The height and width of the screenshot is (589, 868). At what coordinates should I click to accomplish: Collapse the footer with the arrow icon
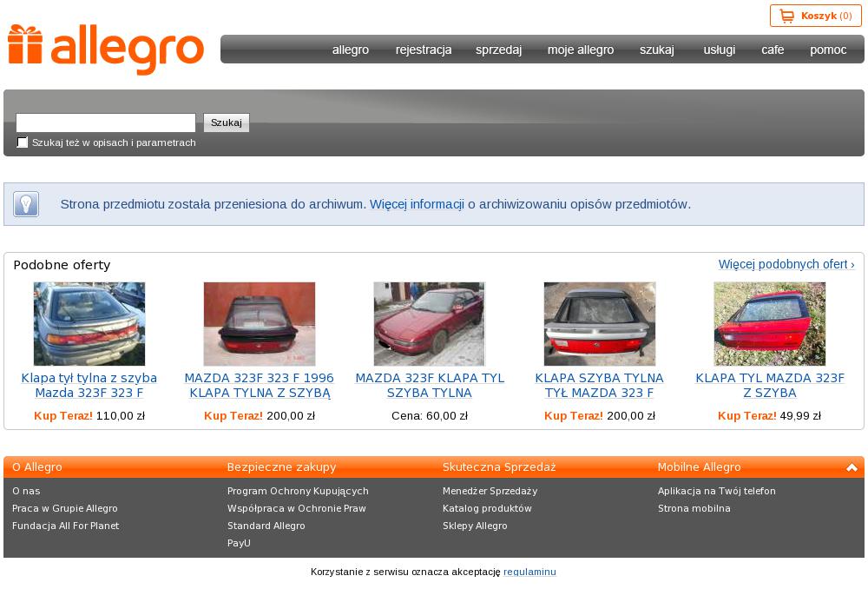click(x=852, y=467)
